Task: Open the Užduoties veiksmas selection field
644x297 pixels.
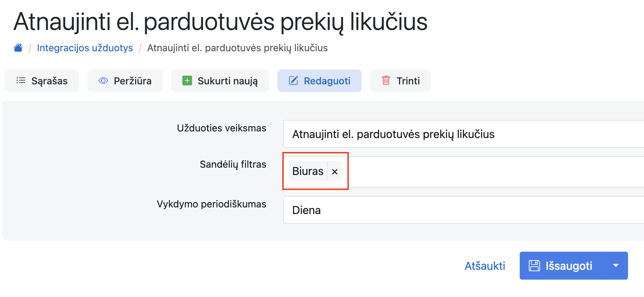Action: click(463, 134)
